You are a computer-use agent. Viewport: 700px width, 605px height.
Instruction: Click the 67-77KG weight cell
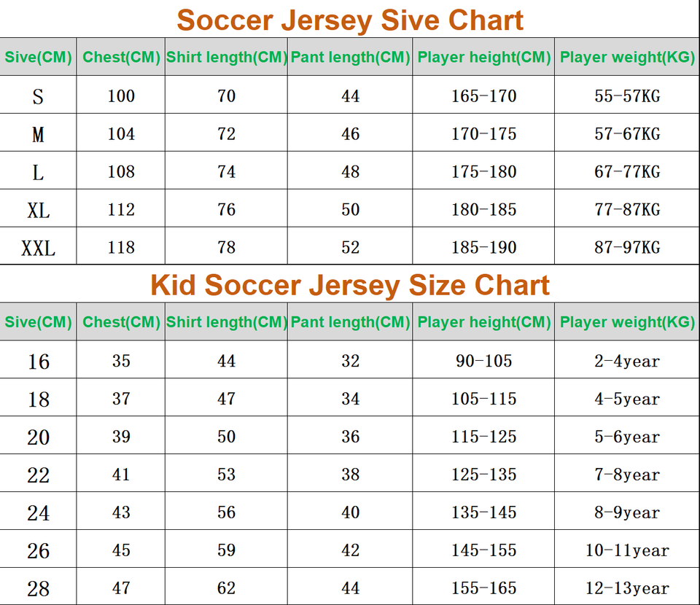(627, 172)
